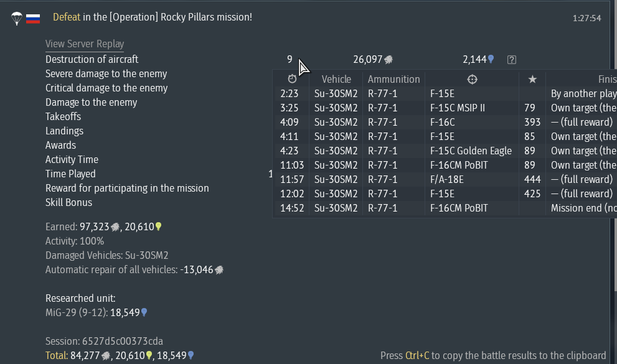Click the star icon column header
The width and height of the screenshot is (617, 364).
(x=532, y=79)
